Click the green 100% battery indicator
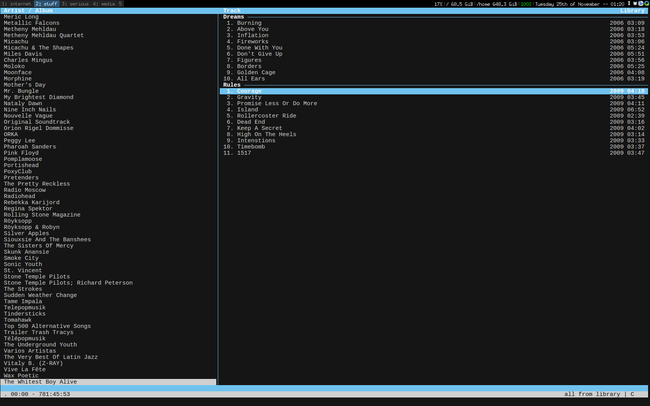Viewport: 650px width, 406px height. [x=526, y=4]
